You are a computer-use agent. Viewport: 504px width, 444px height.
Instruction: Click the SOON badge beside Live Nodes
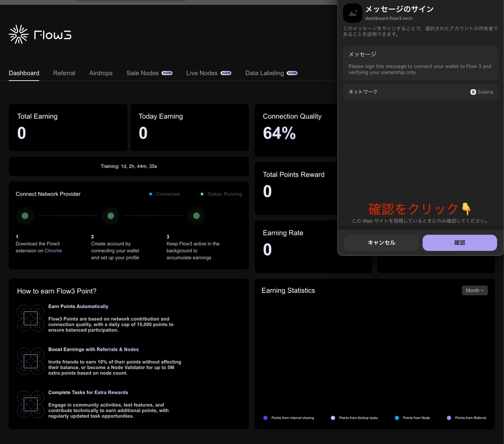pyautogui.click(x=226, y=73)
